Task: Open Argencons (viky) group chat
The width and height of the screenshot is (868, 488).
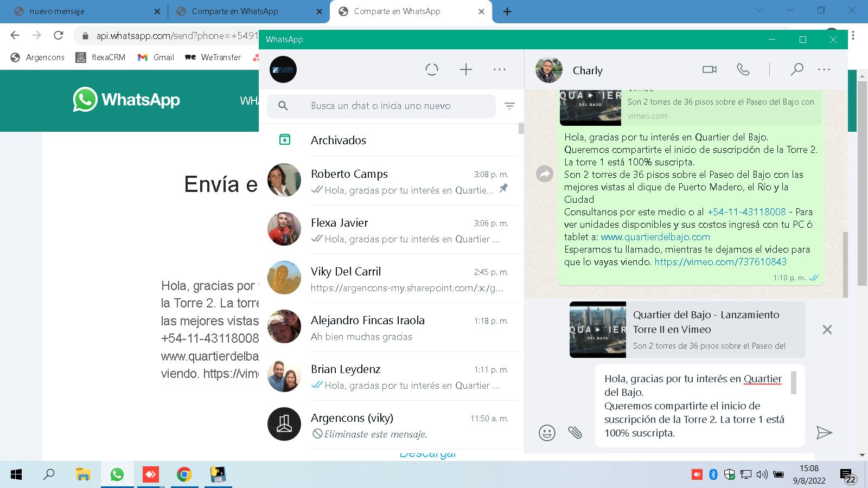Action: pos(388,425)
